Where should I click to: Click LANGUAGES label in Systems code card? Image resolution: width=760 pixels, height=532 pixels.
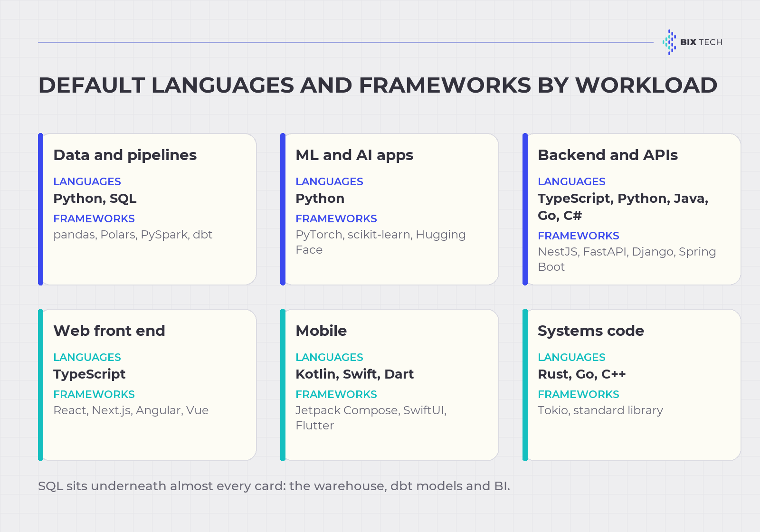[x=571, y=357]
